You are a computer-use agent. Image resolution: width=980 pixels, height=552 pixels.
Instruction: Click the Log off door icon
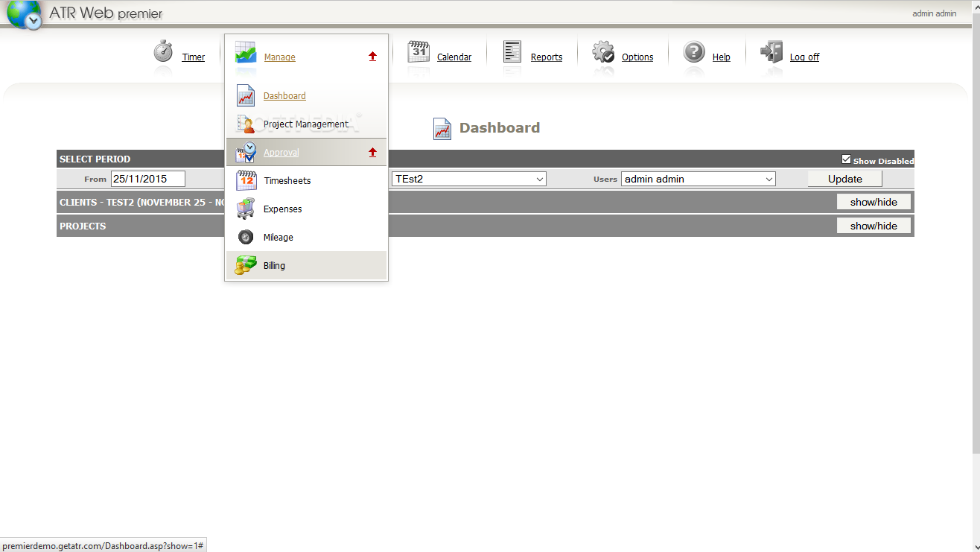[x=771, y=51]
